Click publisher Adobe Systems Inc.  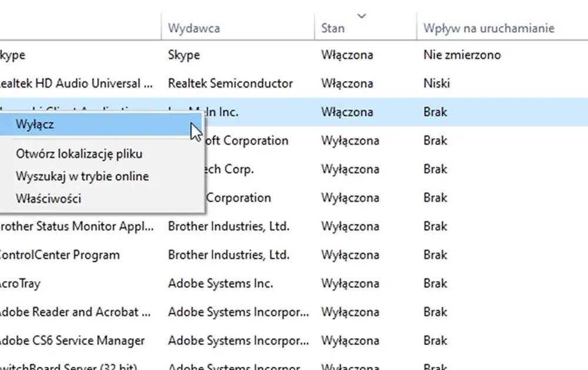(220, 284)
